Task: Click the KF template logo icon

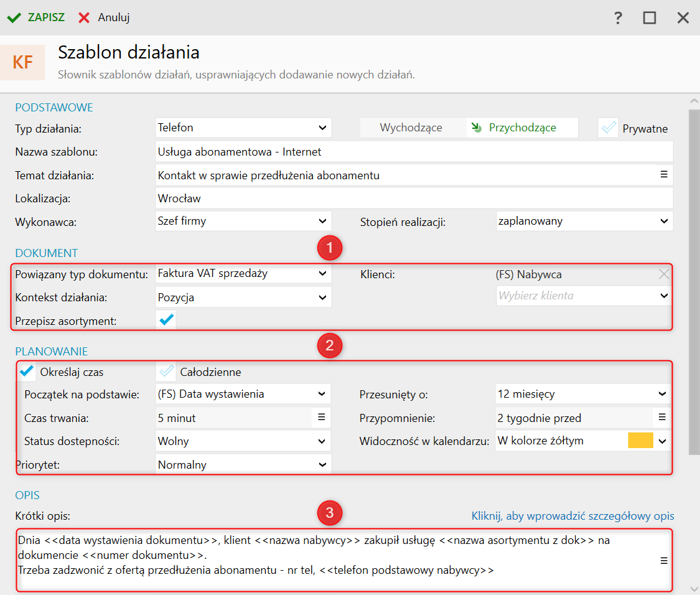Action: (x=22, y=63)
